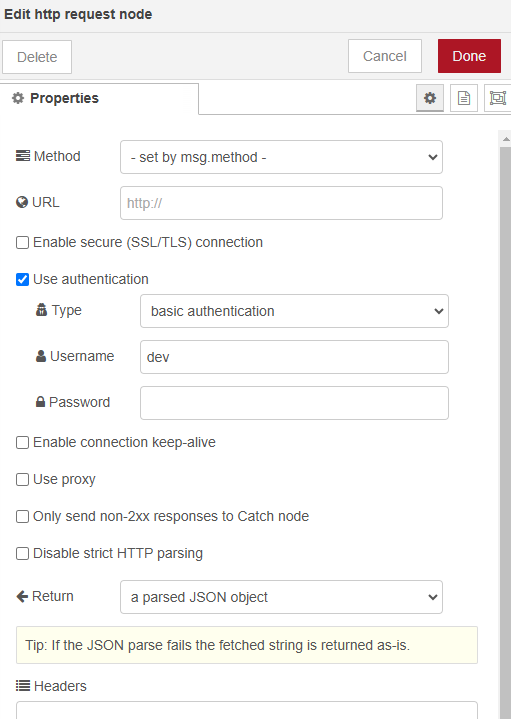Image resolution: width=511 pixels, height=719 pixels.
Task: Click the globe icon beside URL
Action: [x=22, y=202]
